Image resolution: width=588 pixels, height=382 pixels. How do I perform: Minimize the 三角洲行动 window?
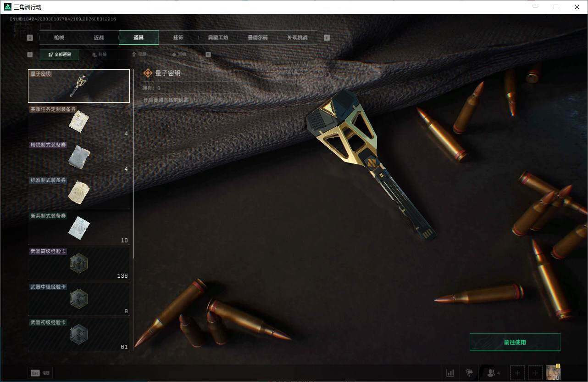[x=535, y=7]
